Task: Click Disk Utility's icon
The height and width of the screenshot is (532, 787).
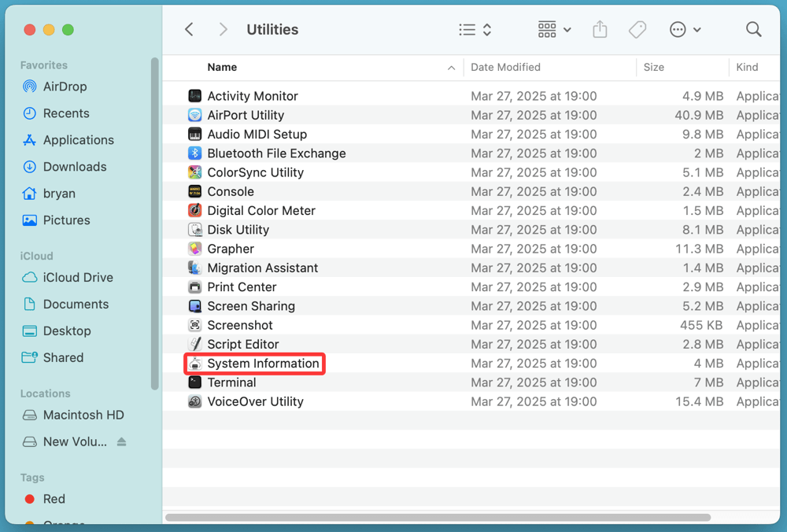Action: 194,230
